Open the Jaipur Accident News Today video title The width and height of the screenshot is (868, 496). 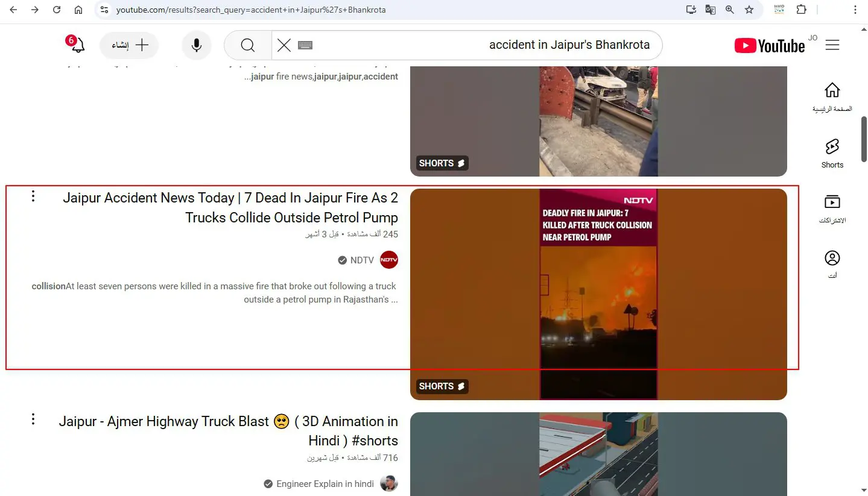click(230, 207)
